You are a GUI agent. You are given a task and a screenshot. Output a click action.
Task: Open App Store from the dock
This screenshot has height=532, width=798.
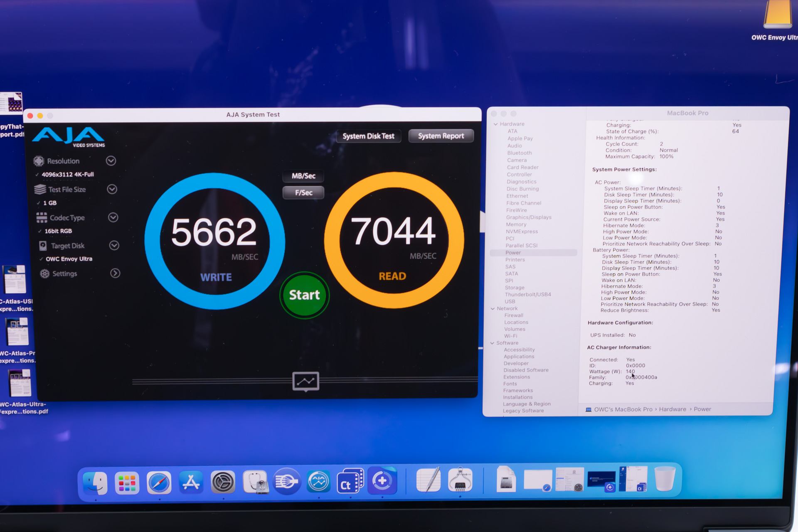(x=191, y=483)
